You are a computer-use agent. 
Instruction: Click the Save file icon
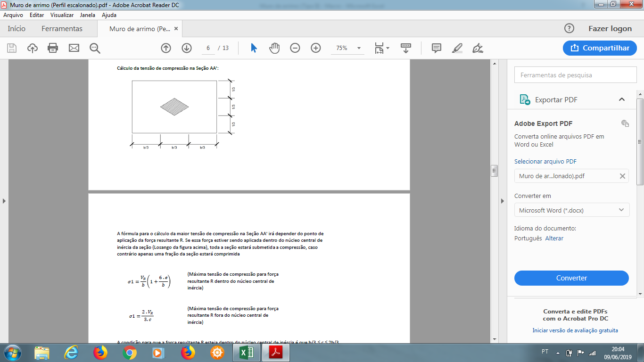12,48
